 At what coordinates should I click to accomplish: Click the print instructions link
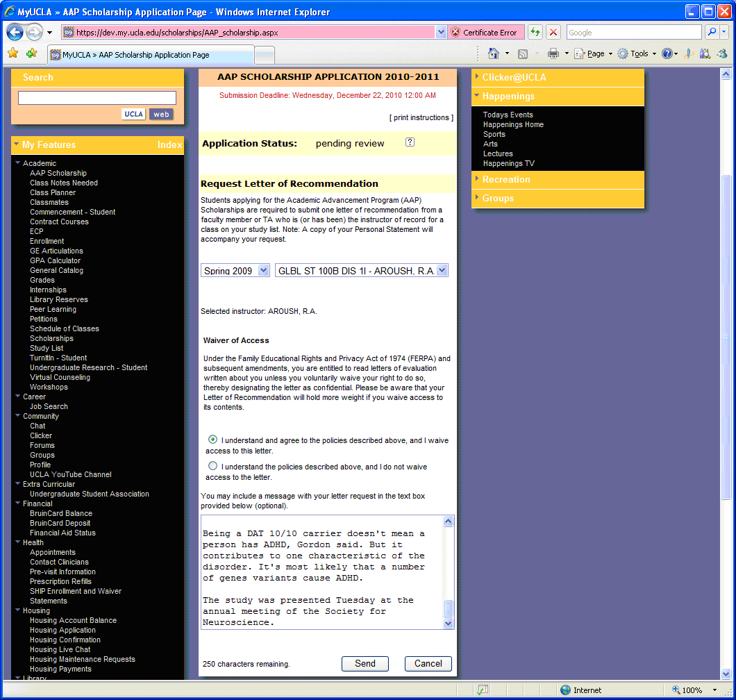coord(421,117)
